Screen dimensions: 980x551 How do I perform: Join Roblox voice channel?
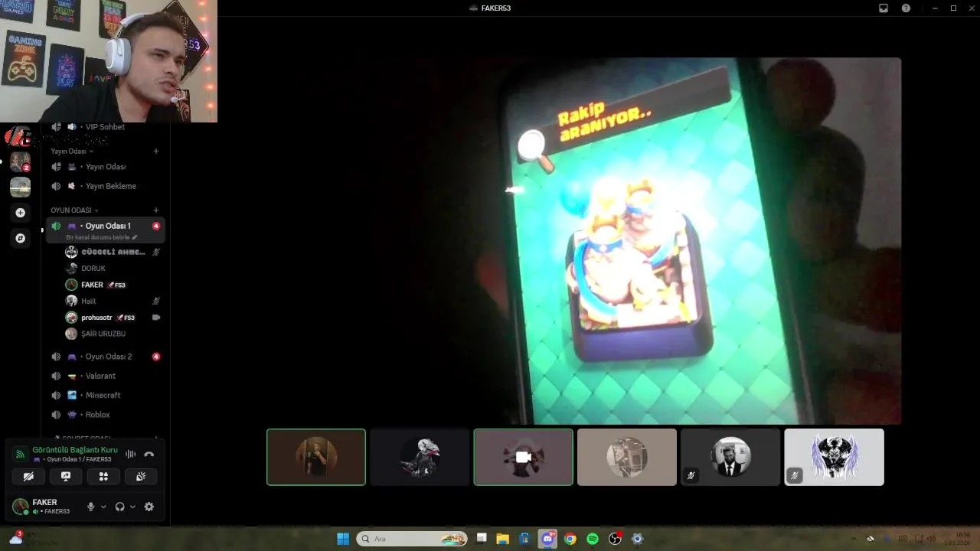pos(106,414)
